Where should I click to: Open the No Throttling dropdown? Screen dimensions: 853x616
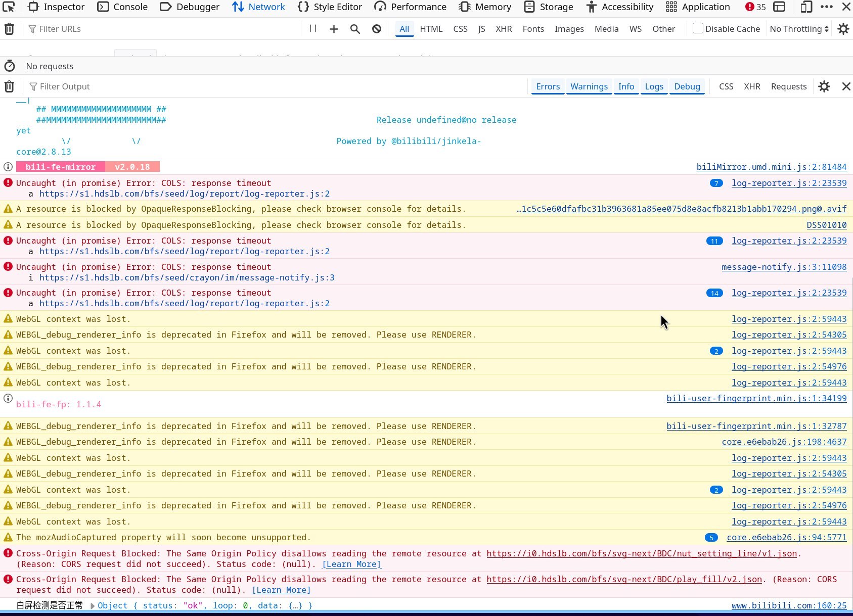coord(799,29)
